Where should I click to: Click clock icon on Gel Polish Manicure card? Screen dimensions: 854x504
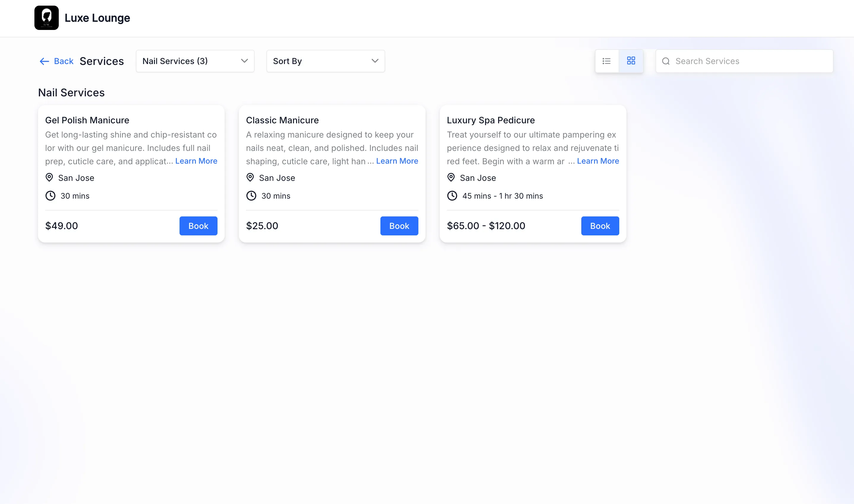(50, 196)
